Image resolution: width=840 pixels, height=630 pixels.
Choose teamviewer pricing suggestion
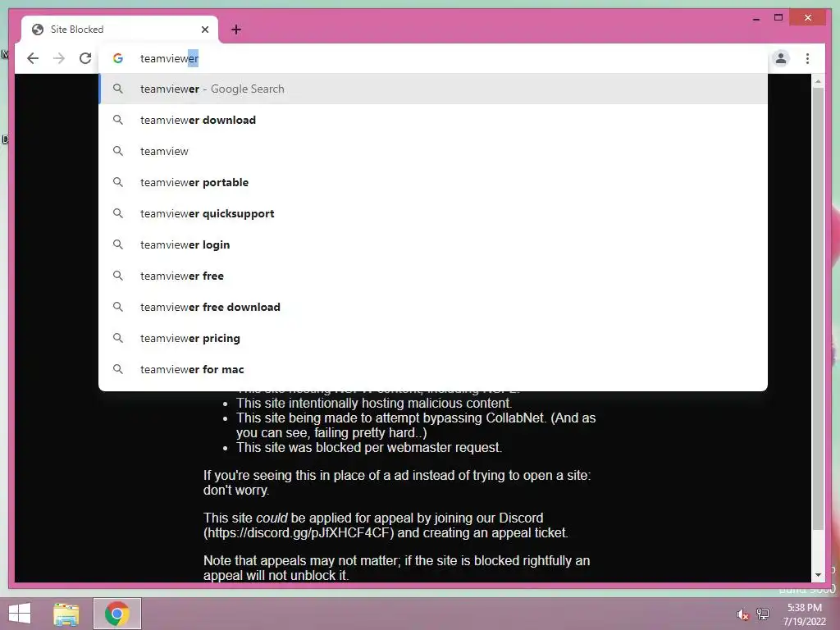tap(433, 338)
